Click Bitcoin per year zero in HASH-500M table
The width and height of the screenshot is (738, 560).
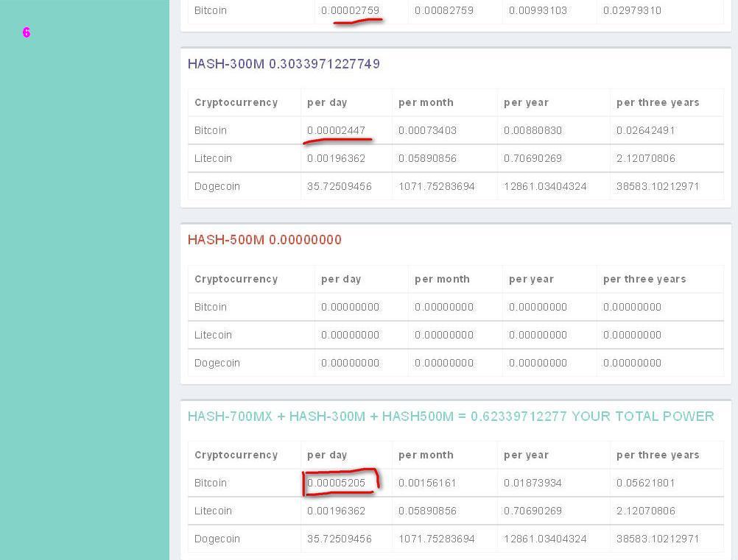pyautogui.click(x=538, y=307)
